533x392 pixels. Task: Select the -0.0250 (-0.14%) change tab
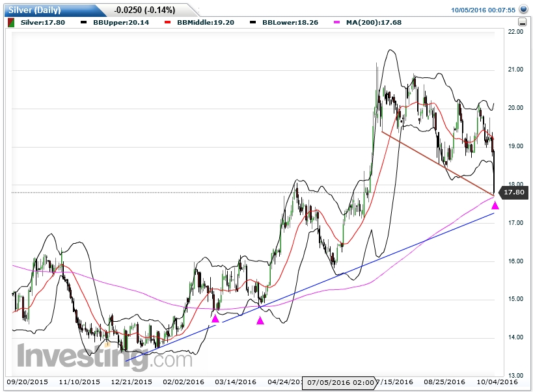point(144,10)
